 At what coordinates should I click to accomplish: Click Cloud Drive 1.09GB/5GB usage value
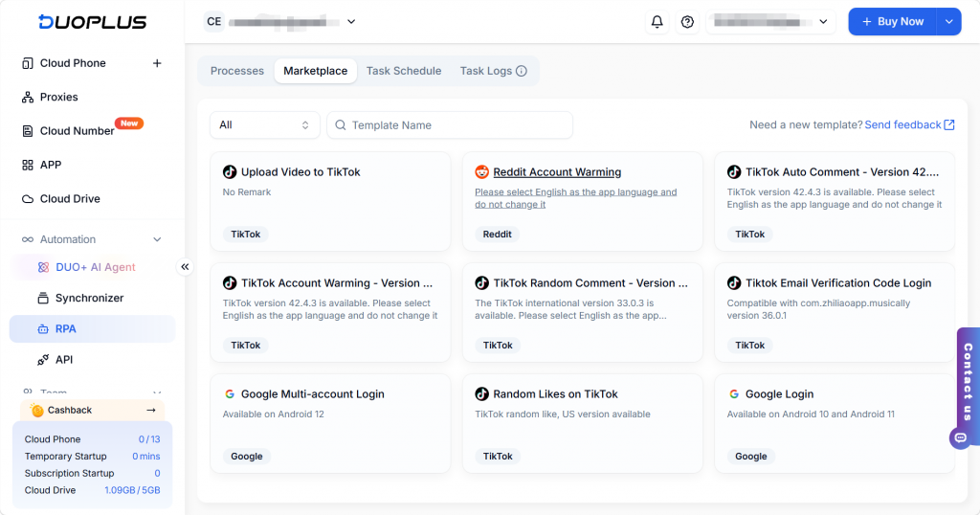point(132,490)
